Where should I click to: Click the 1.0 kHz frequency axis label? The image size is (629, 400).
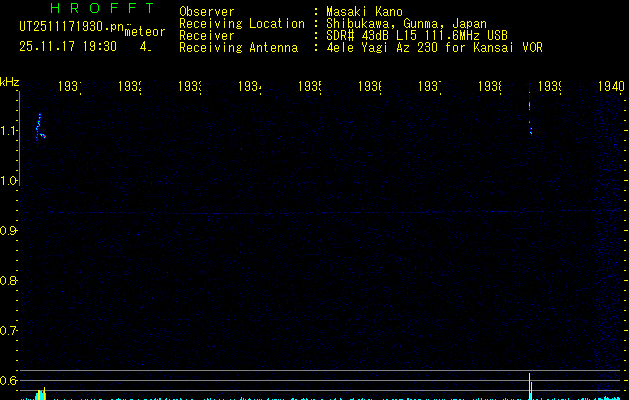coord(10,181)
